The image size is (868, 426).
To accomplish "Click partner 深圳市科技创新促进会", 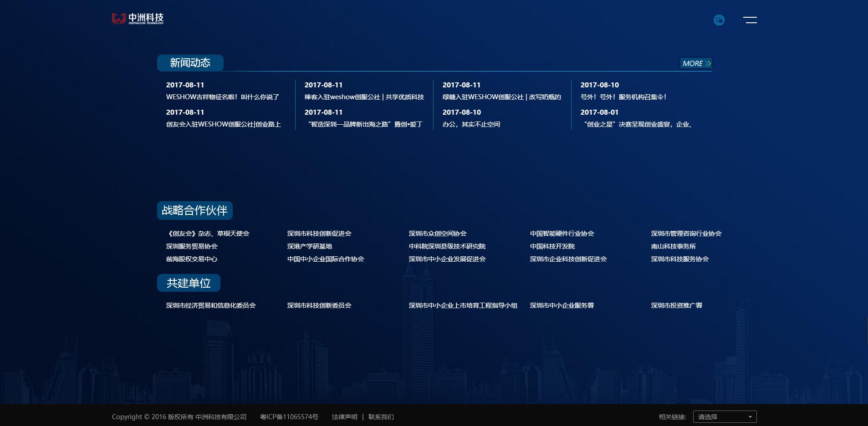I will (x=319, y=233).
